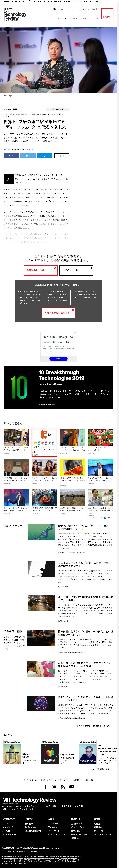The width and height of the screenshot is (119, 868).
Task: Share article via Twitter share button
Action: pos(28,156)
